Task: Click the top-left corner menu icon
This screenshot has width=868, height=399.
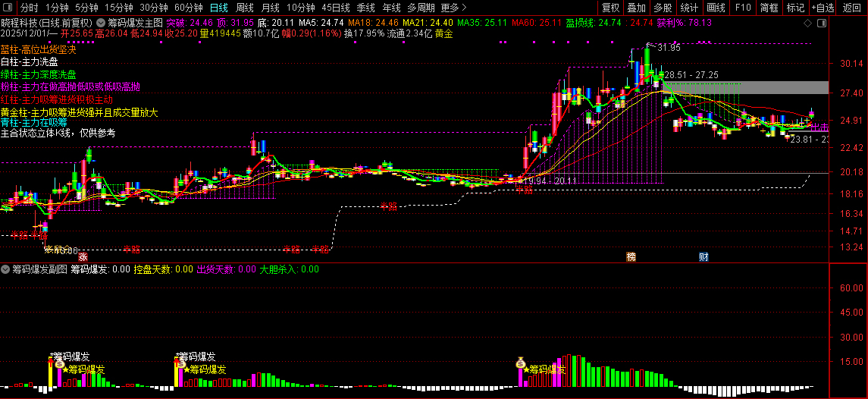Action: [x=8, y=8]
